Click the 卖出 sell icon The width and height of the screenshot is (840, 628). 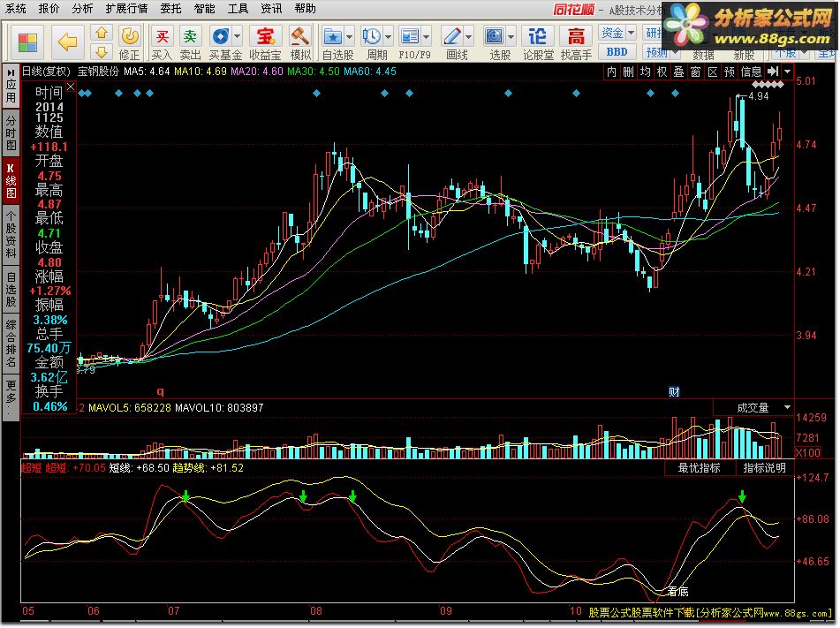tap(190, 42)
